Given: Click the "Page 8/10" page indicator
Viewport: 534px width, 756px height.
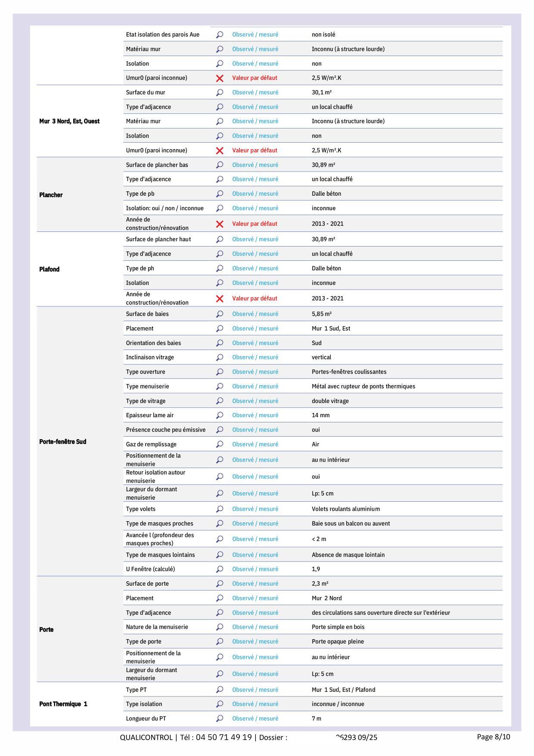Looking at the screenshot, I should click(x=494, y=737).
